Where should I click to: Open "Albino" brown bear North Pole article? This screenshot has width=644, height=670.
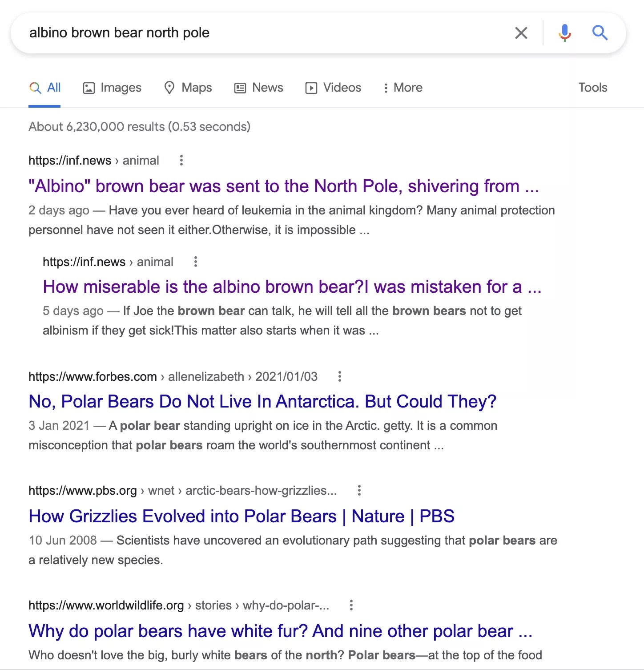coord(284,186)
